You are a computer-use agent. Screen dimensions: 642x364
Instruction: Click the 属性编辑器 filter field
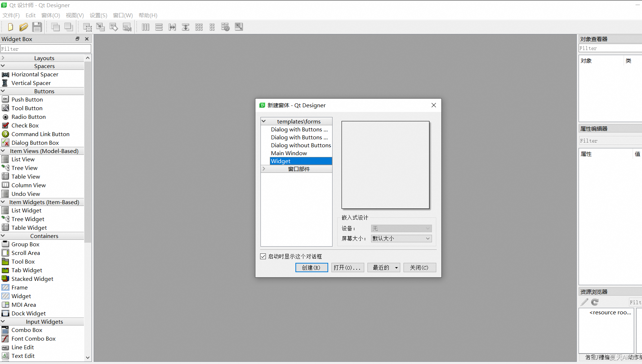click(610, 141)
